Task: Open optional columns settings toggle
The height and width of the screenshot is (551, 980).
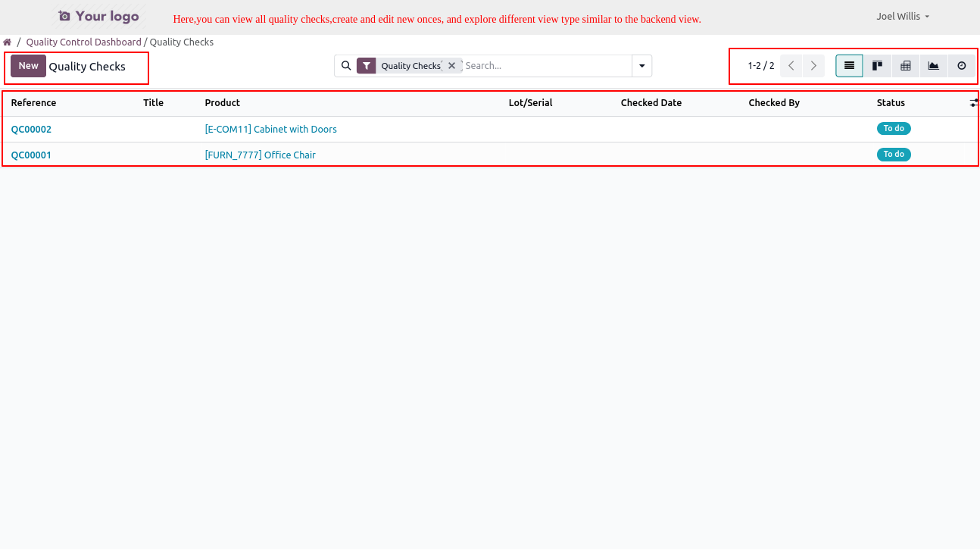Action: 973,103
